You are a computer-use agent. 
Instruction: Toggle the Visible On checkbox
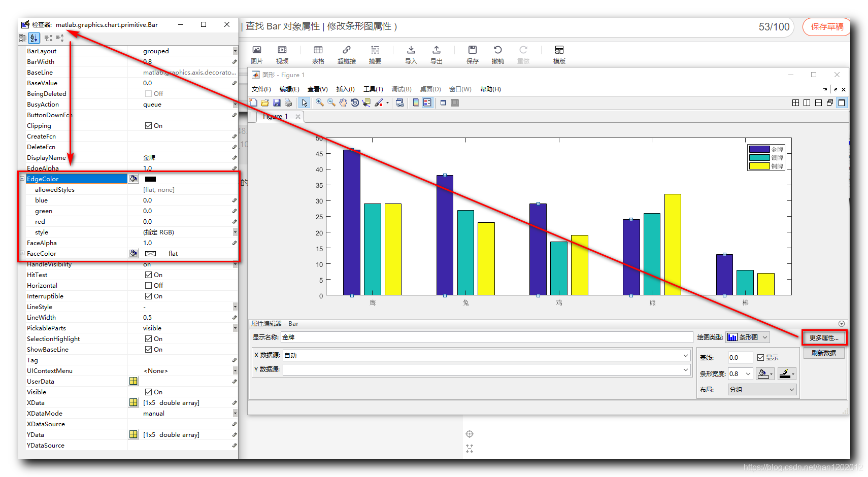tap(148, 392)
